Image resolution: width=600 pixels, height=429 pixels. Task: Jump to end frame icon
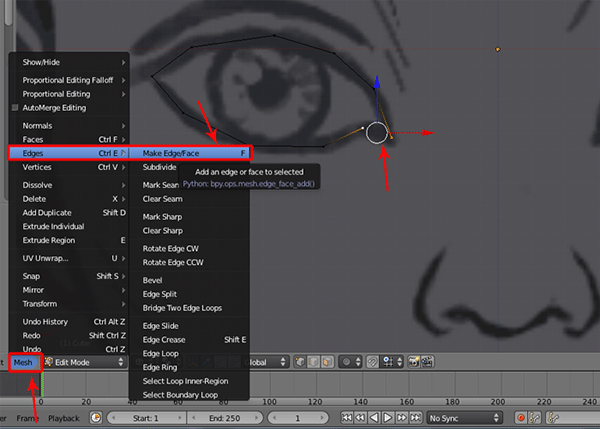[x=415, y=418]
